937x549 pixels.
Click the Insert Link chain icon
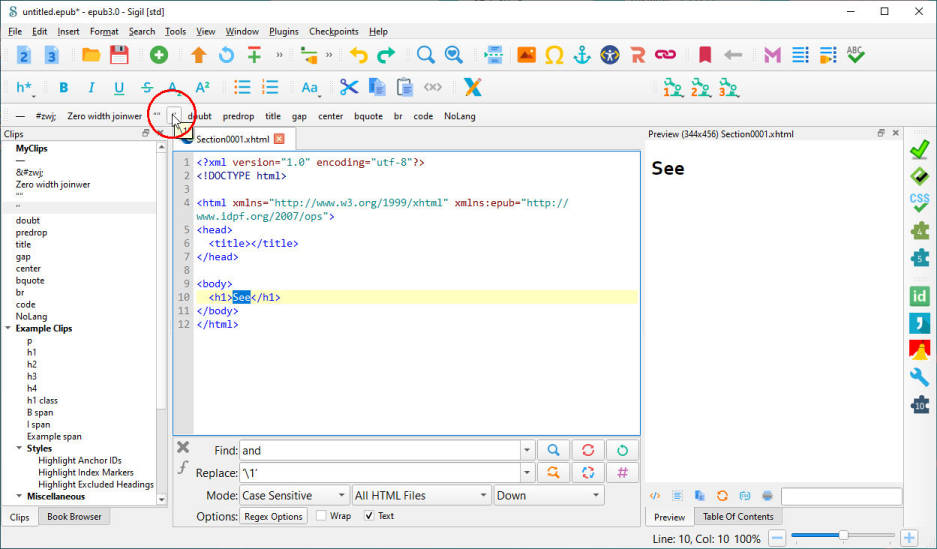click(x=665, y=55)
